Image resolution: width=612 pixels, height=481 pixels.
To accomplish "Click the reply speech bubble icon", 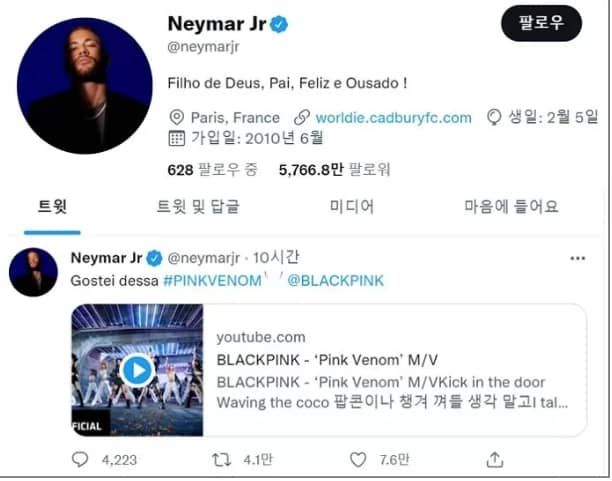I will (80, 460).
